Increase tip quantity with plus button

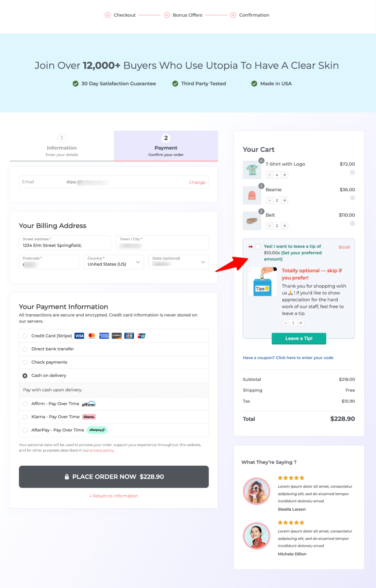(x=301, y=323)
